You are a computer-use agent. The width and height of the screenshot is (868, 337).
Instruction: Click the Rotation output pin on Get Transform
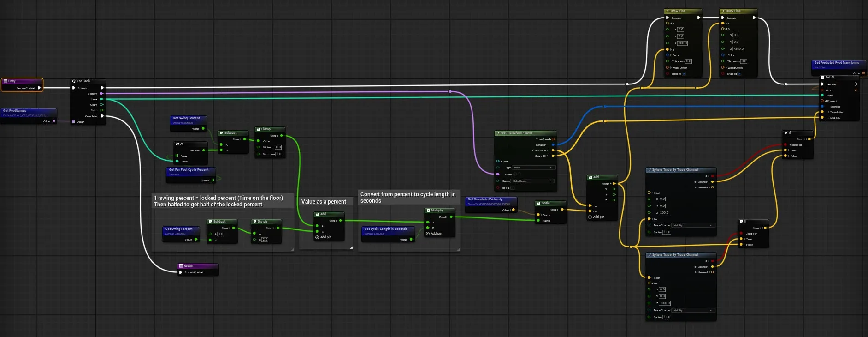tap(553, 145)
